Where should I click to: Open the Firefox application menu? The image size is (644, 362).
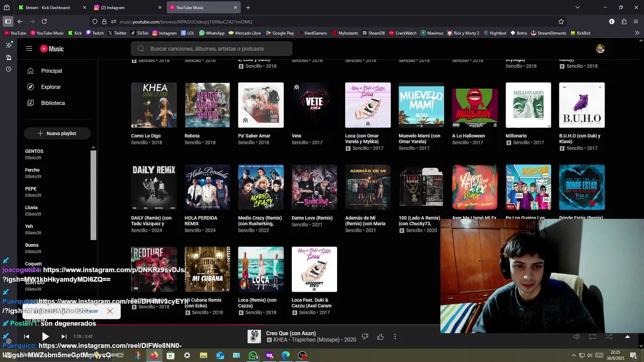[x=636, y=22]
